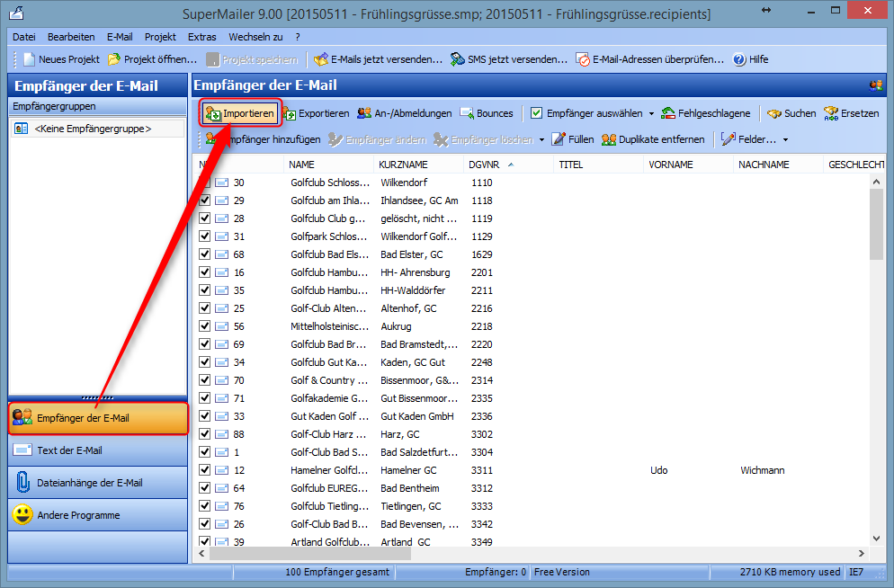Image resolution: width=894 pixels, height=588 pixels.
Task: Uncheck the Golfclub am Ihlandsee row checkbox
Action: coord(205,200)
